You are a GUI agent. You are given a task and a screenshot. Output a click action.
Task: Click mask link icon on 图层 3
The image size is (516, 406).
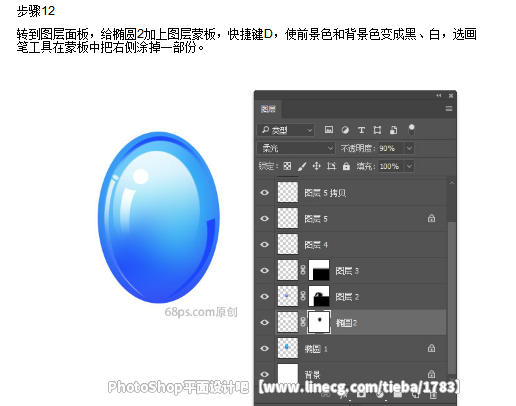pos(303,270)
